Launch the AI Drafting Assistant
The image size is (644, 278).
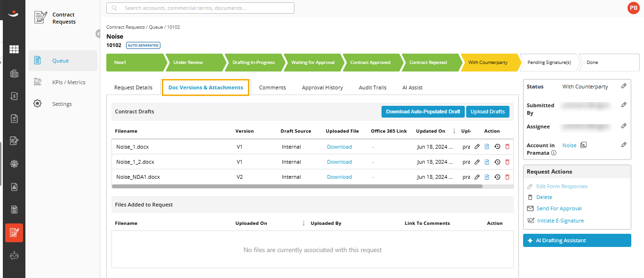tap(577, 240)
